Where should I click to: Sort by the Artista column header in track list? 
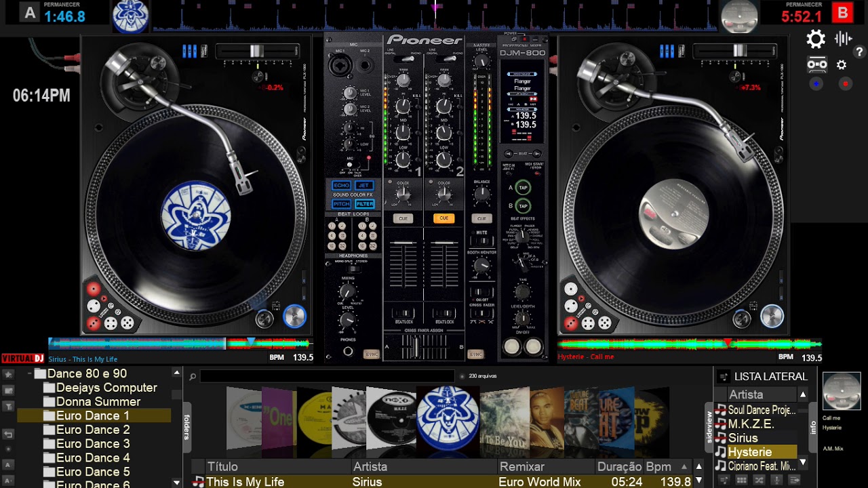point(424,467)
